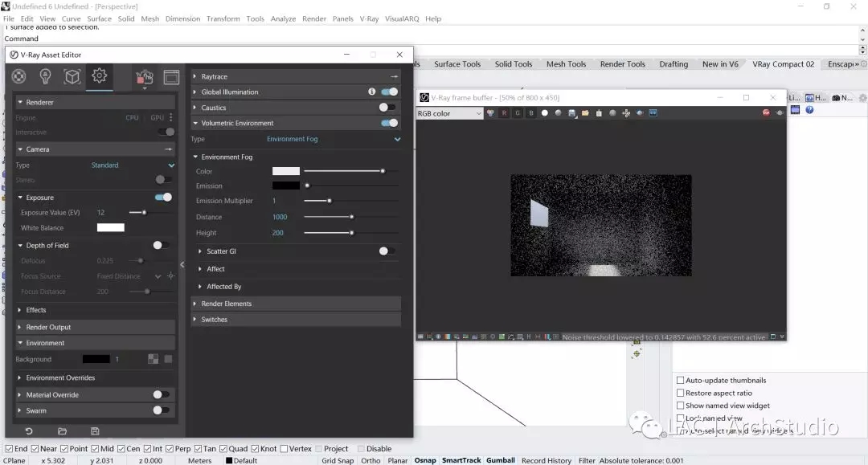Click the filmstrip icon beside help icon
The image size is (868, 465).
coord(796,110)
